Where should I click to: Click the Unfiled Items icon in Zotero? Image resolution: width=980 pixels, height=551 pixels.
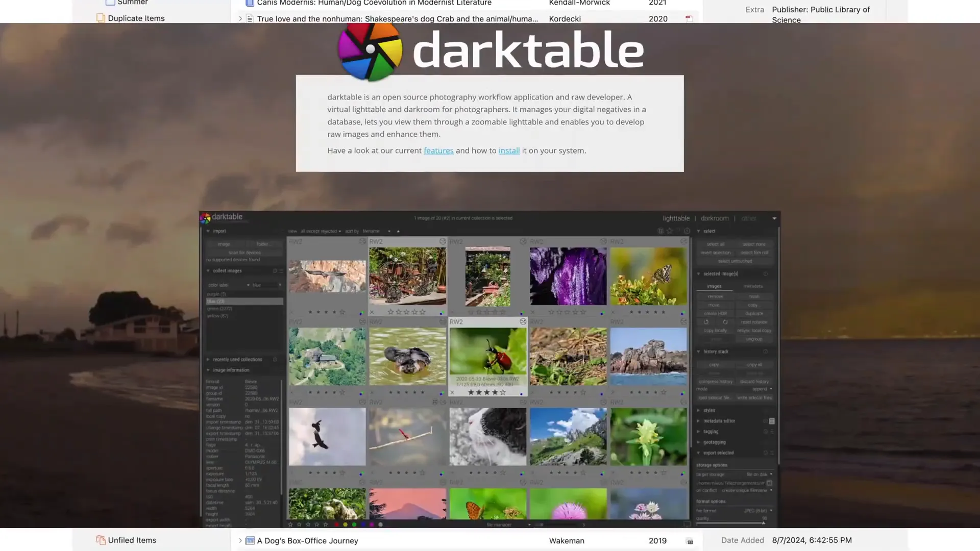(x=101, y=540)
